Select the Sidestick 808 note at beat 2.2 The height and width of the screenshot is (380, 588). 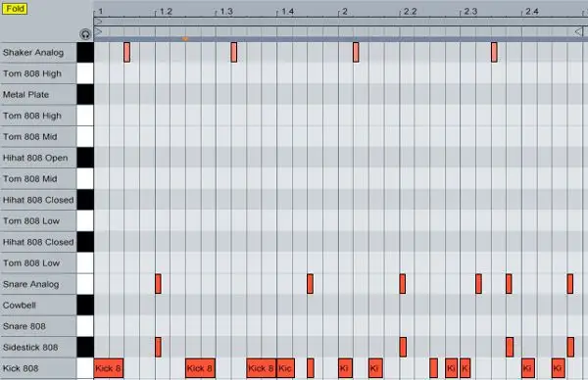(x=403, y=347)
